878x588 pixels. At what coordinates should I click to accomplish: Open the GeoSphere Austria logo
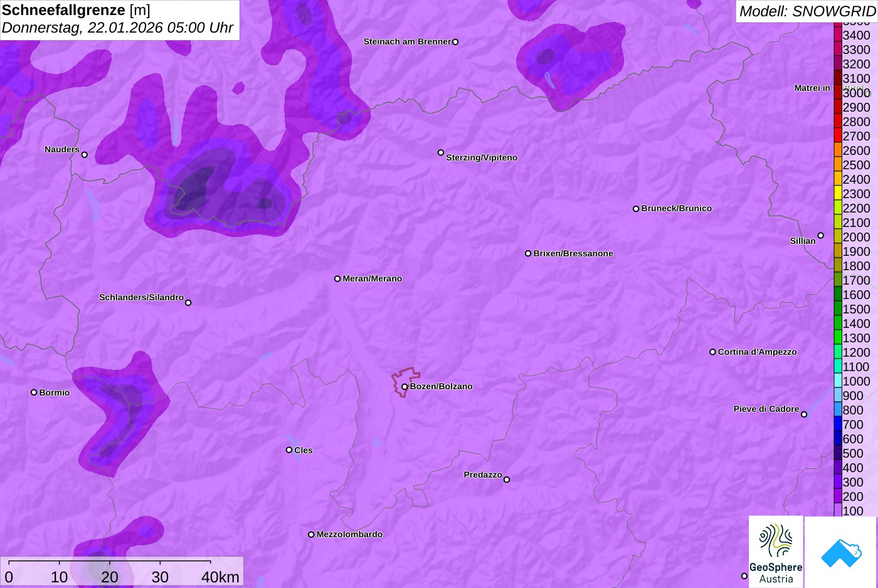(776, 552)
